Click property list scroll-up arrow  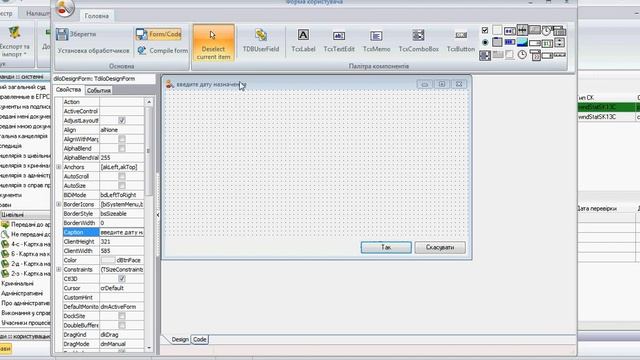149,102
